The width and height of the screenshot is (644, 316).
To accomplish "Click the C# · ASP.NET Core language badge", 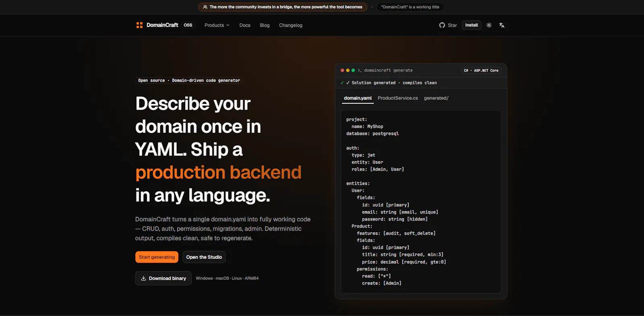I will (x=481, y=70).
